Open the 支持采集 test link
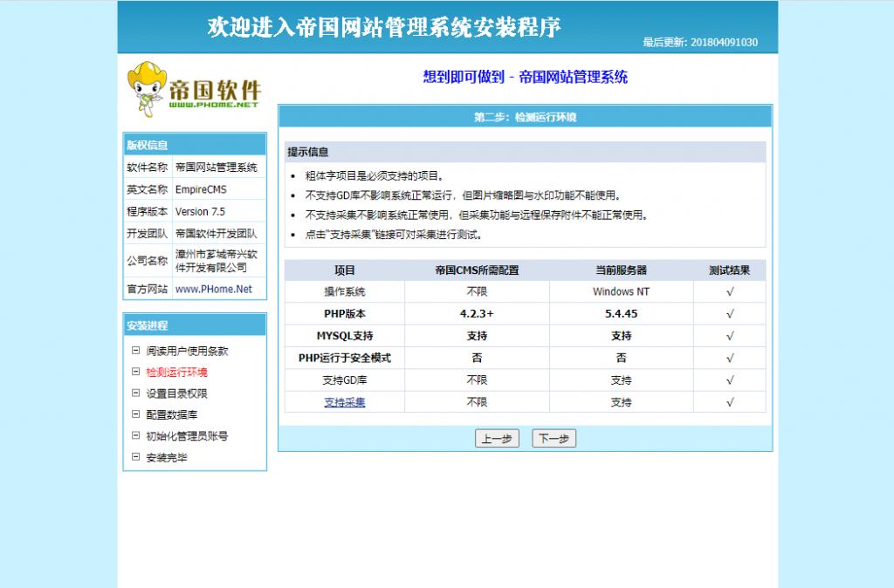The width and height of the screenshot is (894, 588). [x=344, y=402]
